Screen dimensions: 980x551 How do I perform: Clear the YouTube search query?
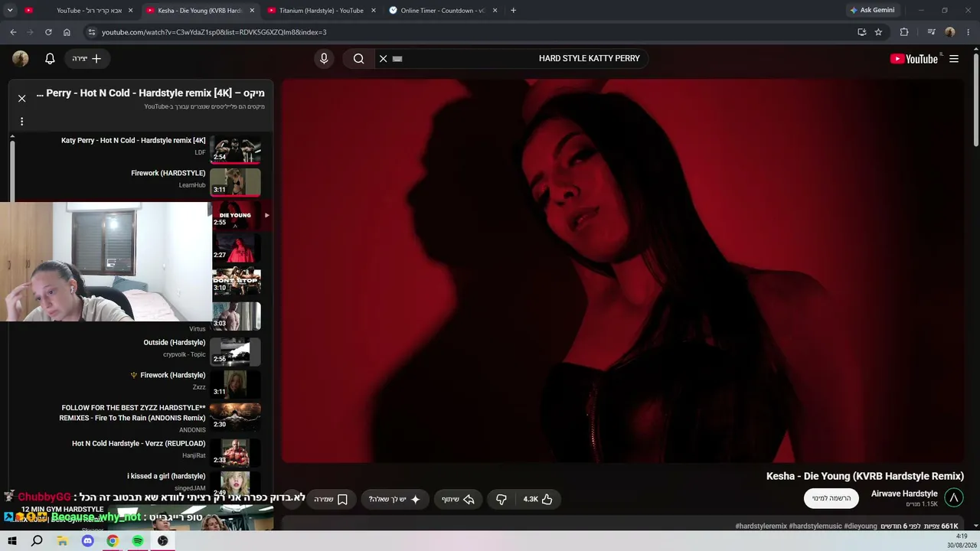pyautogui.click(x=384, y=59)
